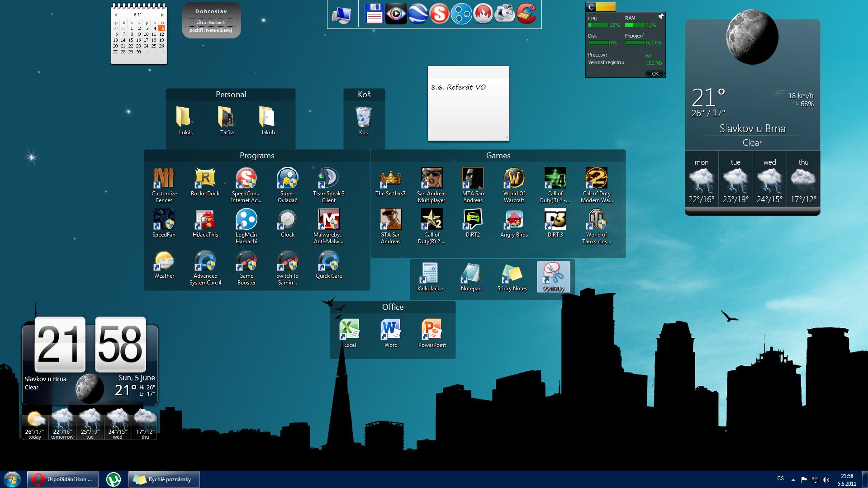Open SpeedFan shortcut
868x488 pixels.
pyautogui.click(x=164, y=223)
